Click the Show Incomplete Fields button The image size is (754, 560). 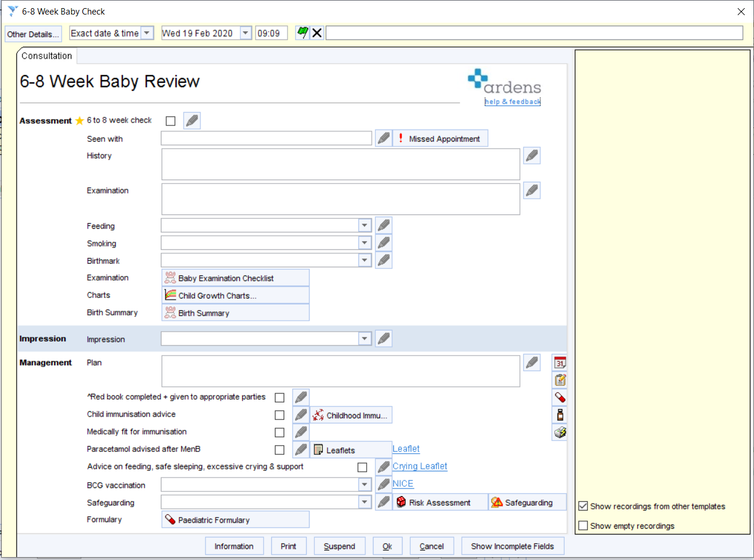click(x=512, y=545)
